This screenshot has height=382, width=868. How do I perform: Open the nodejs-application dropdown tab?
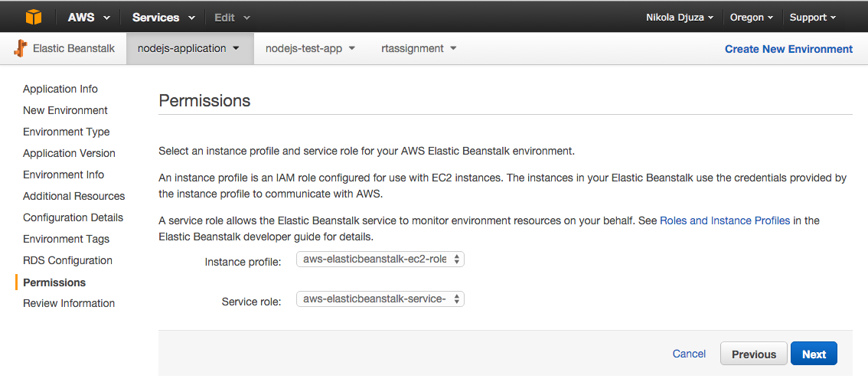pyautogui.click(x=190, y=48)
